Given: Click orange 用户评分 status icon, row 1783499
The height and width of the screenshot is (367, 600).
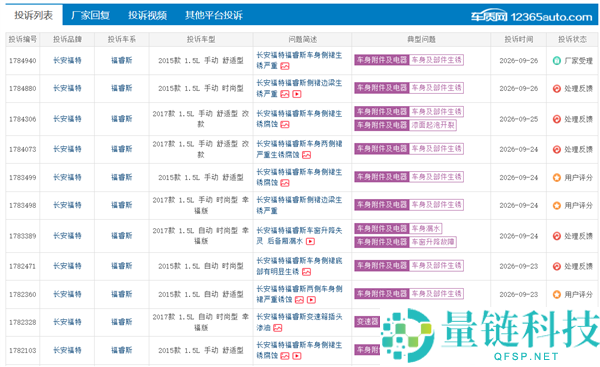Looking at the screenshot, I should pyautogui.click(x=557, y=178).
